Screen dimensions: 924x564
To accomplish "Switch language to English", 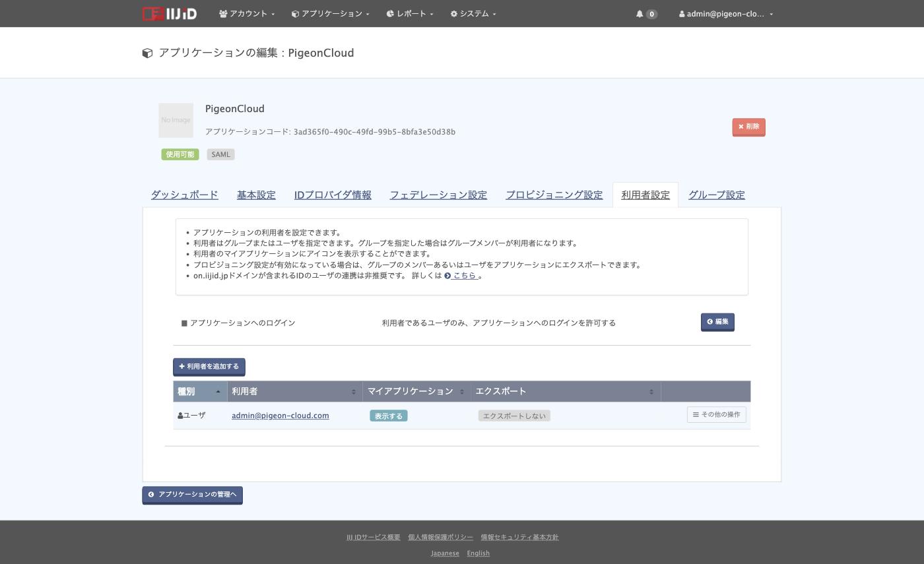I will (478, 553).
